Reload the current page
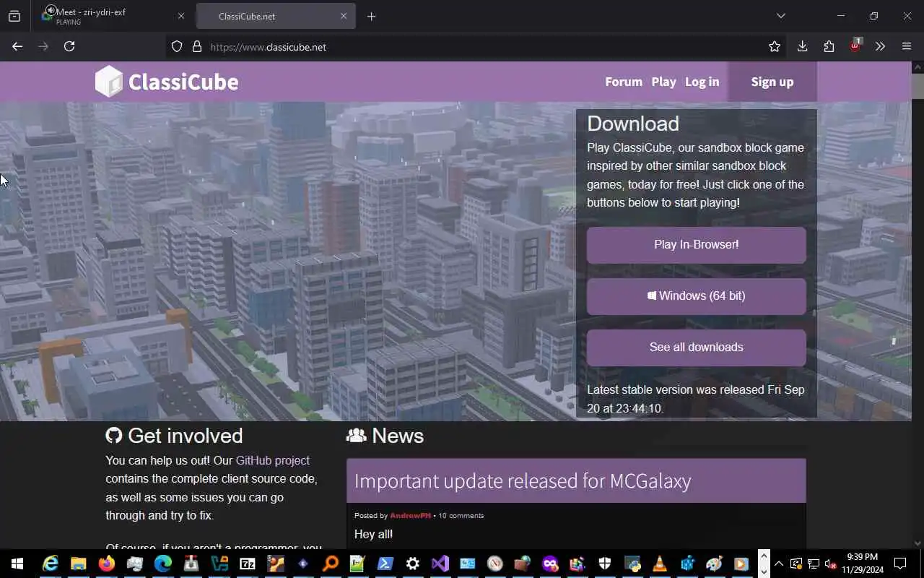Screen dimensions: 924x578 [69, 46]
